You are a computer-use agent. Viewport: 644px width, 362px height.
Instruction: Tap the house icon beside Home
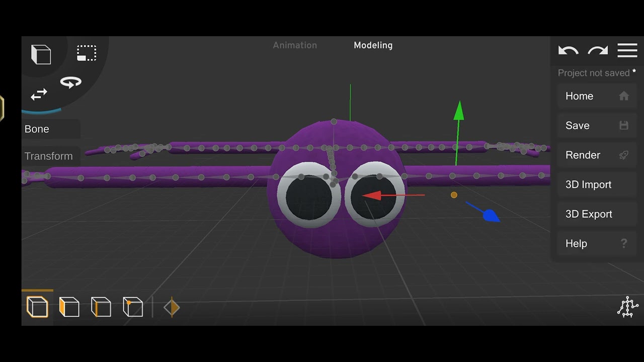point(624,96)
